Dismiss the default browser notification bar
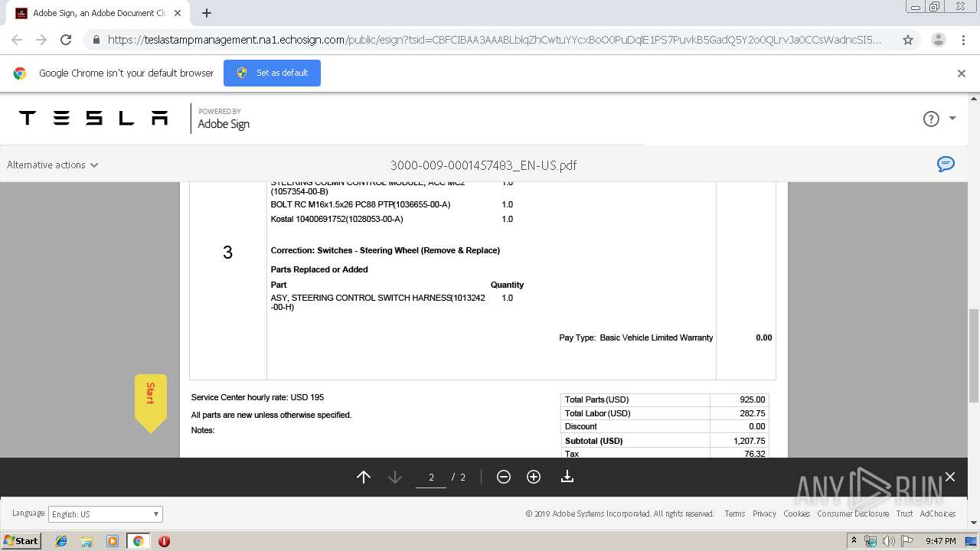Image resolution: width=980 pixels, height=551 pixels. (962, 73)
